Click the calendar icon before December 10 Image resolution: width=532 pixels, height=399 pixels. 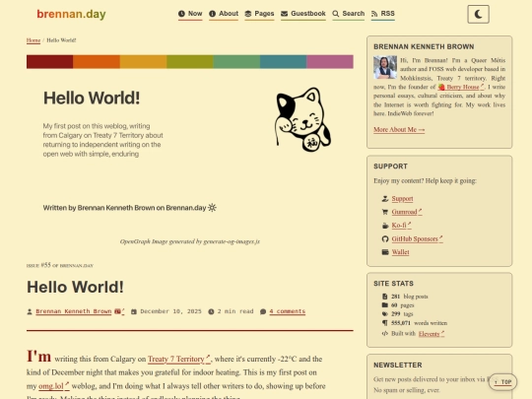(134, 311)
